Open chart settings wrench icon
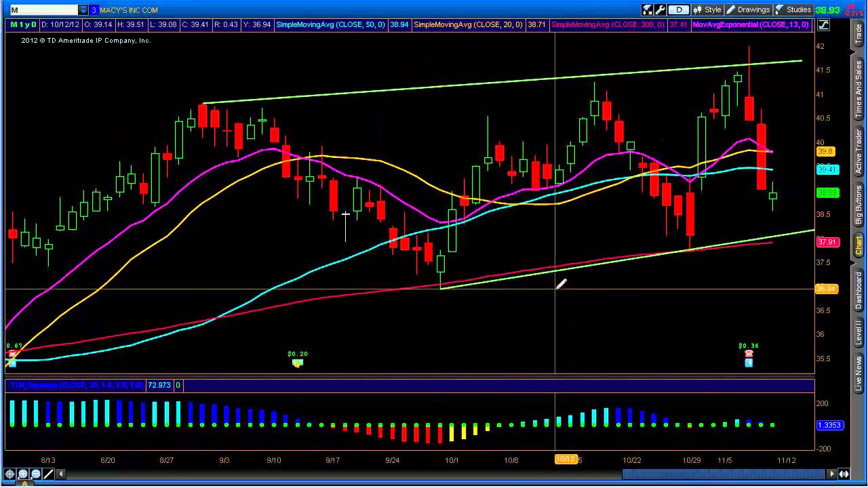The width and height of the screenshot is (868, 488). (660, 9)
